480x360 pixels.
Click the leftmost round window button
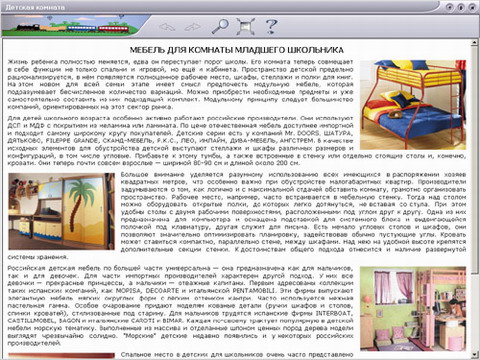point(450,7)
